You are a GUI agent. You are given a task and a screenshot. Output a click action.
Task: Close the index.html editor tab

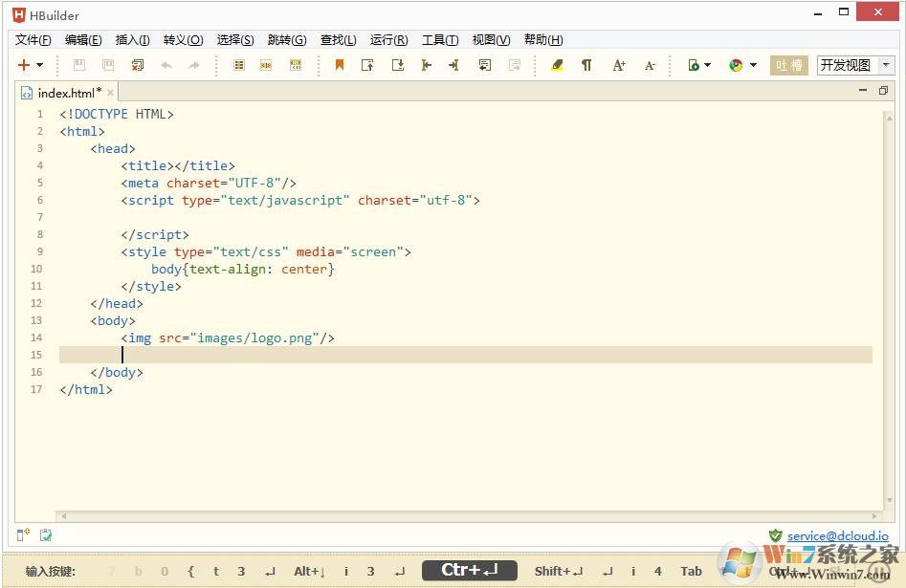tap(111, 93)
